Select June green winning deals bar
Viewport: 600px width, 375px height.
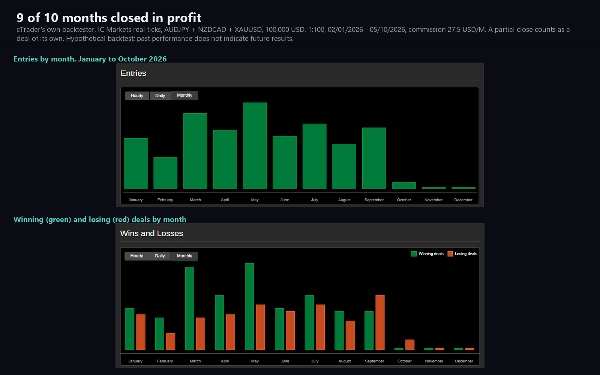(x=279, y=329)
